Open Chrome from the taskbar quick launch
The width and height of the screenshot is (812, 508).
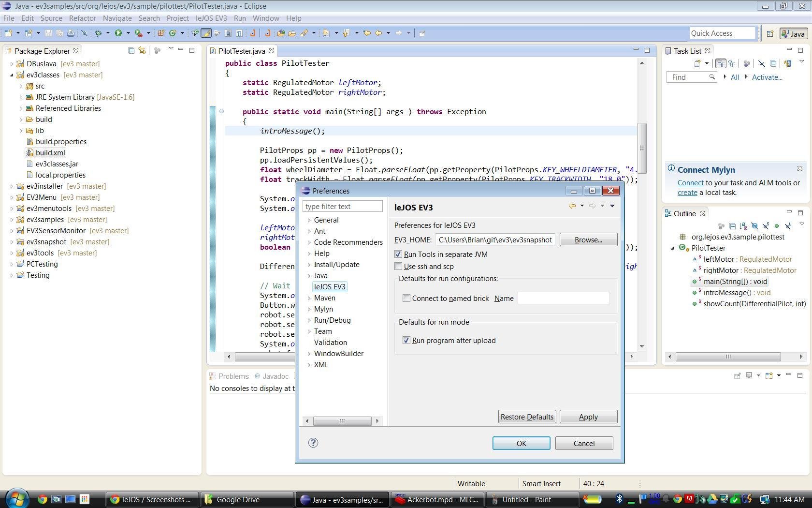[43, 499]
